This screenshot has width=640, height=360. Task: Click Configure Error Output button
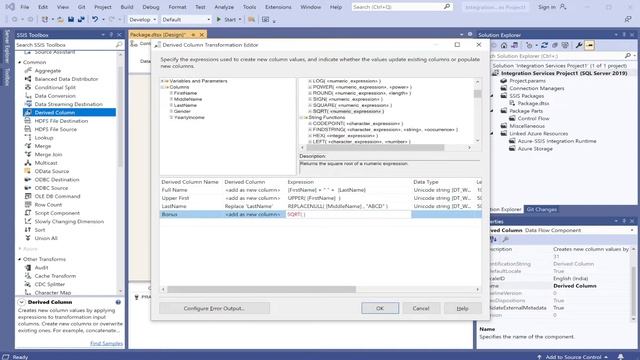(214, 308)
